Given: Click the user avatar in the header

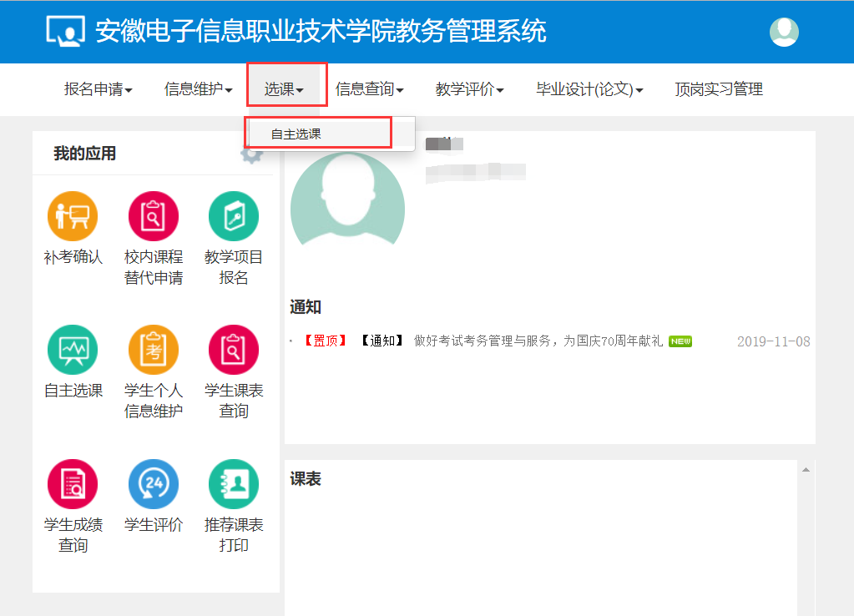Looking at the screenshot, I should [783, 32].
